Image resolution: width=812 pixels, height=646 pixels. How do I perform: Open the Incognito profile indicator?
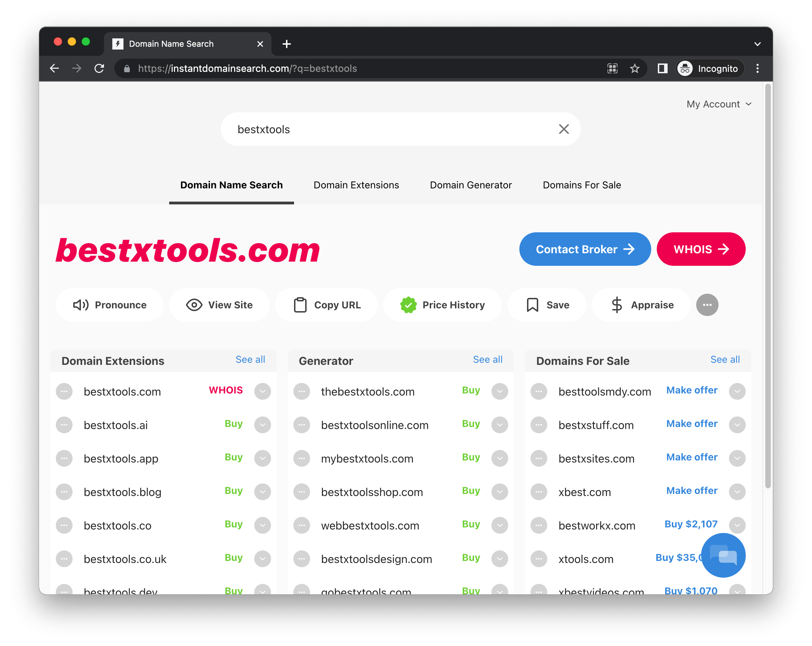pos(709,68)
